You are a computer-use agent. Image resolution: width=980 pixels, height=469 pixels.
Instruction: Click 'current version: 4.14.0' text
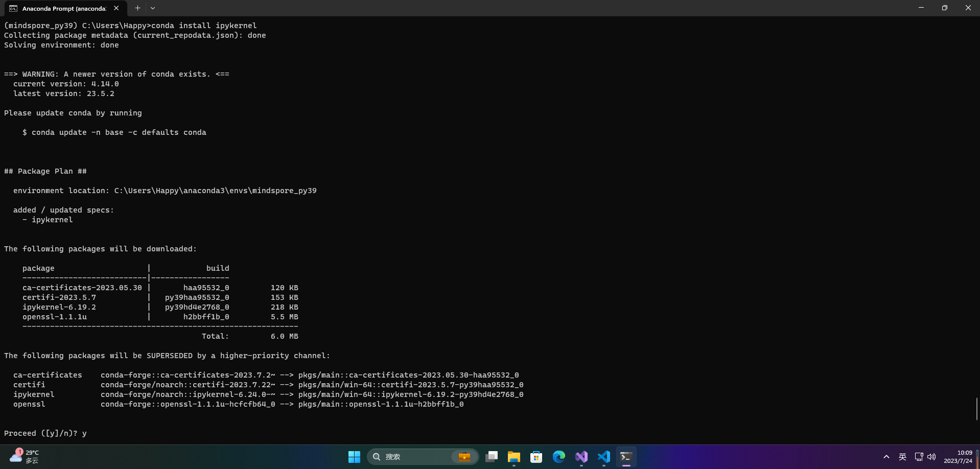coord(66,84)
